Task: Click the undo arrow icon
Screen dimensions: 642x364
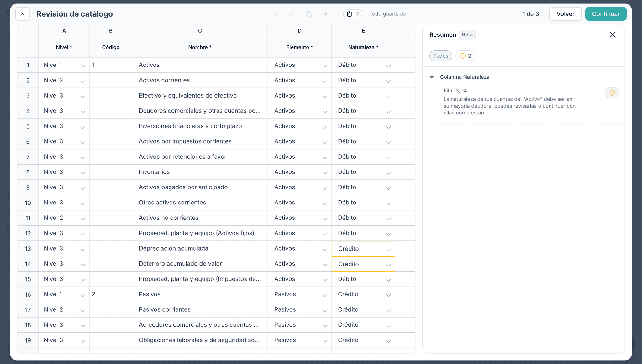Action: pos(275,14)
